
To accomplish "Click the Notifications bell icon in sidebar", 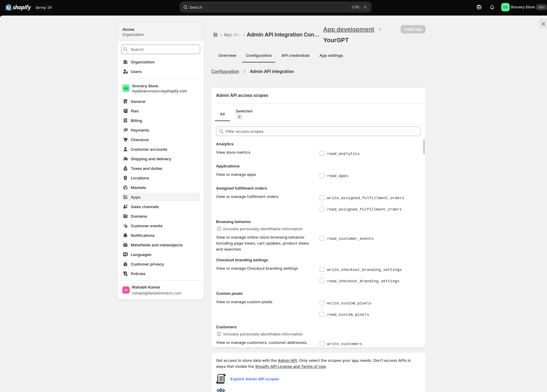I will click(x=125, y=235).
